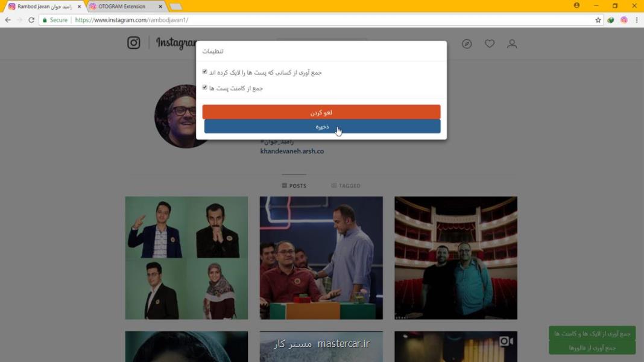Open the Chrome three-dot menu
This screenshot has width=644, height=362.
[x=637, y=20]
